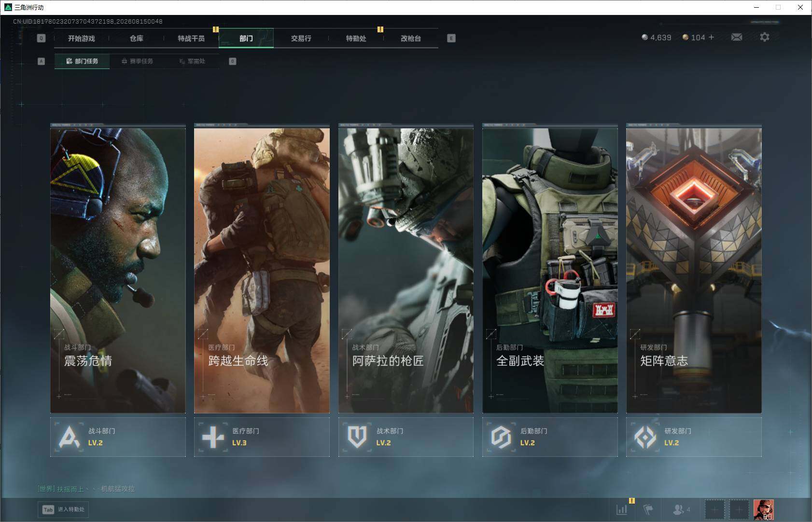The height and width of the screenshot is (522, 812).
Task: Click the LV.2 label under 战斗部门
Action: coord(96,443)
